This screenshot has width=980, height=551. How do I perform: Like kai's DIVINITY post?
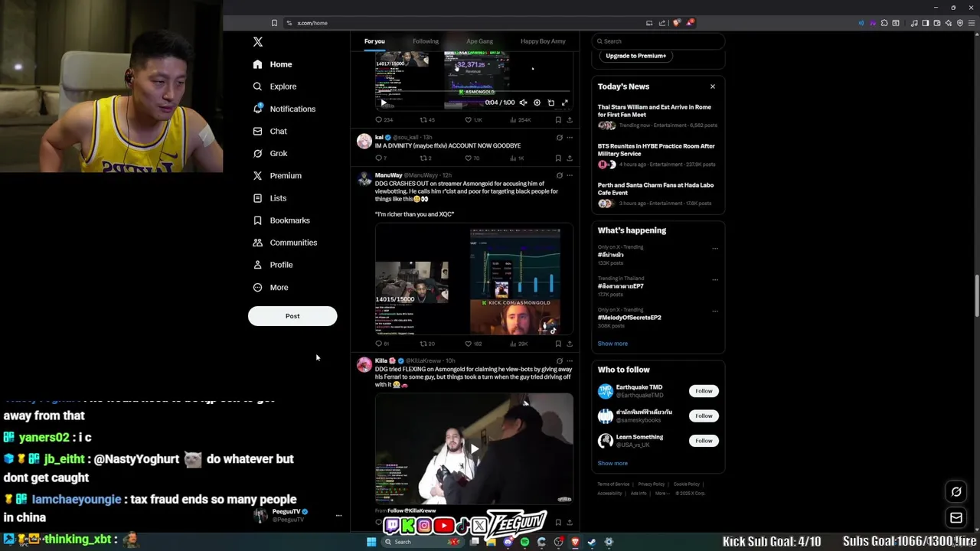point(472,158)
